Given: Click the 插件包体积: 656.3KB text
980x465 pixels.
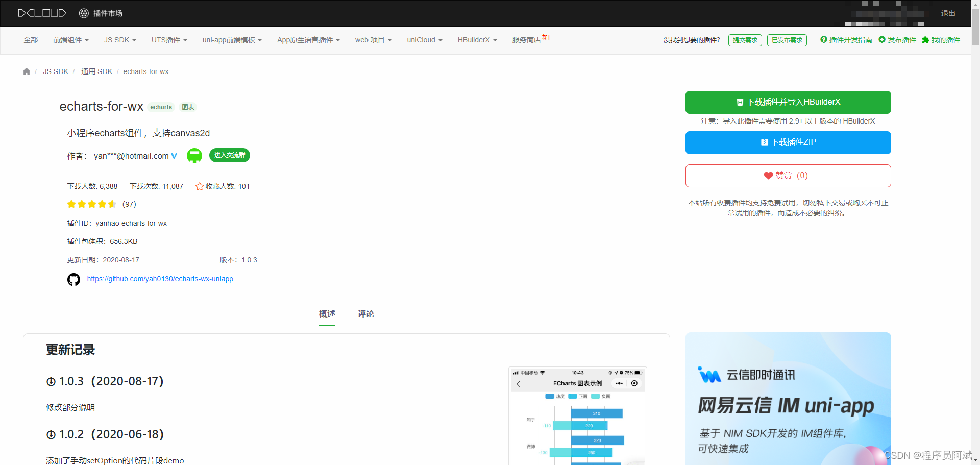Looking at the screenshot, I should (102, 241).
